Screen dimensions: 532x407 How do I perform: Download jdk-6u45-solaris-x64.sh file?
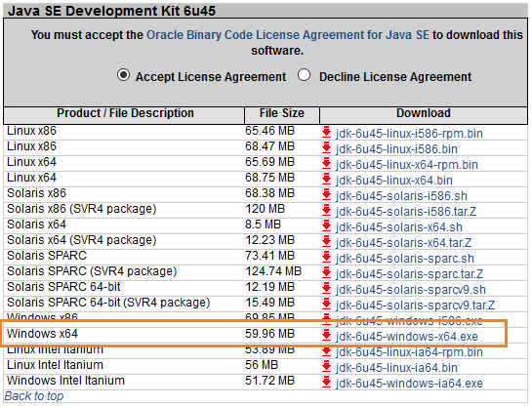[x=399, y=226]
